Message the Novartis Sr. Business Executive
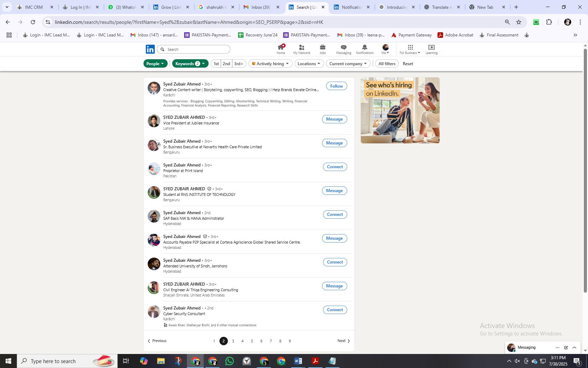588x368 pixels. 334,143
